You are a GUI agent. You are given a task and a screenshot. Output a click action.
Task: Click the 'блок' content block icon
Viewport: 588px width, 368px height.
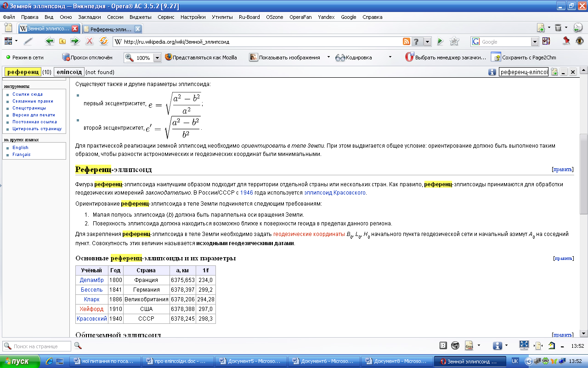point(469,345)
